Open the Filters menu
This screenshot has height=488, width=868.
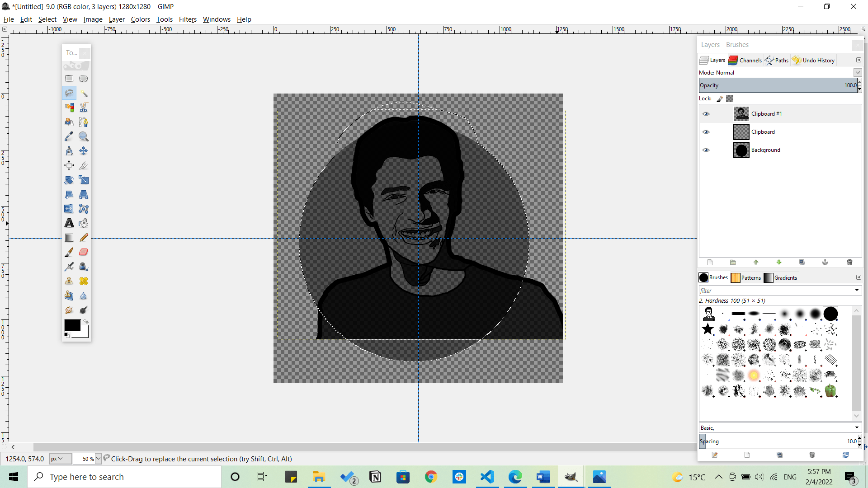188,19
